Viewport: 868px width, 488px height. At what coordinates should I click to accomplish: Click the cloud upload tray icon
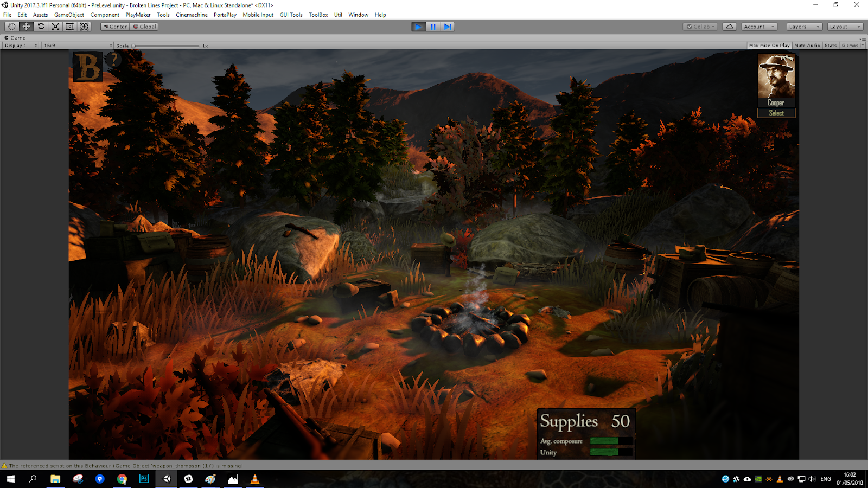point(747,479)
